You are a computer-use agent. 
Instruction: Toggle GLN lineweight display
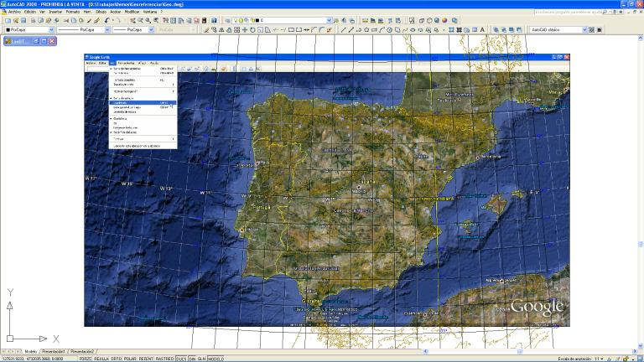(201, 359)
